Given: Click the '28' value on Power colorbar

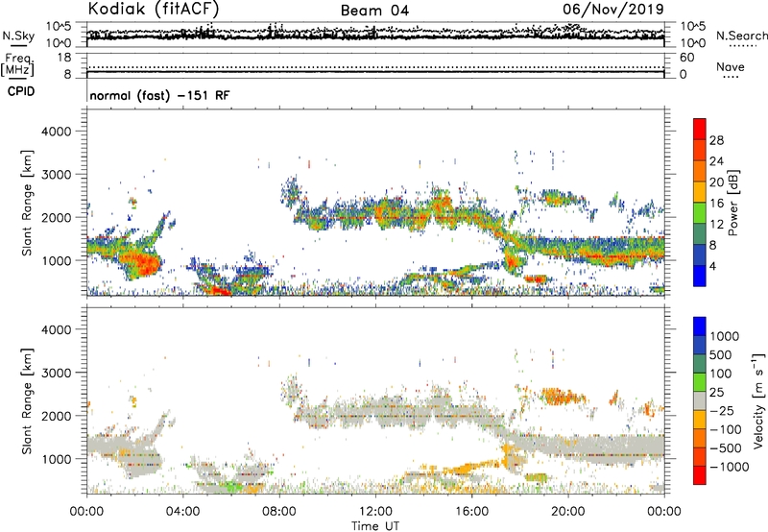Looking at the screenshot, I should [716, 140].
